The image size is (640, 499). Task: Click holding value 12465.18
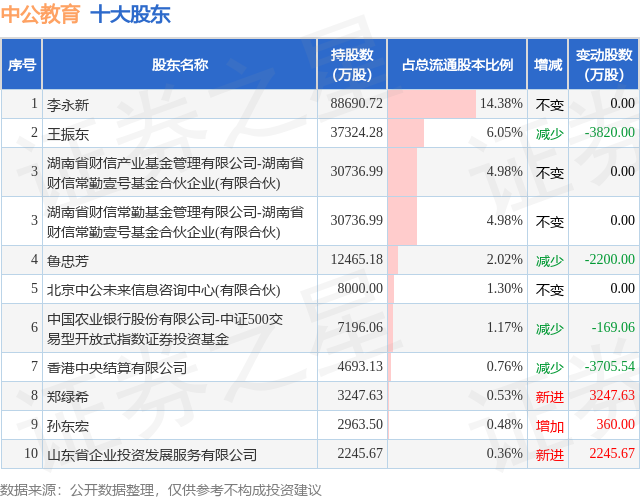(x=357, y=259)
